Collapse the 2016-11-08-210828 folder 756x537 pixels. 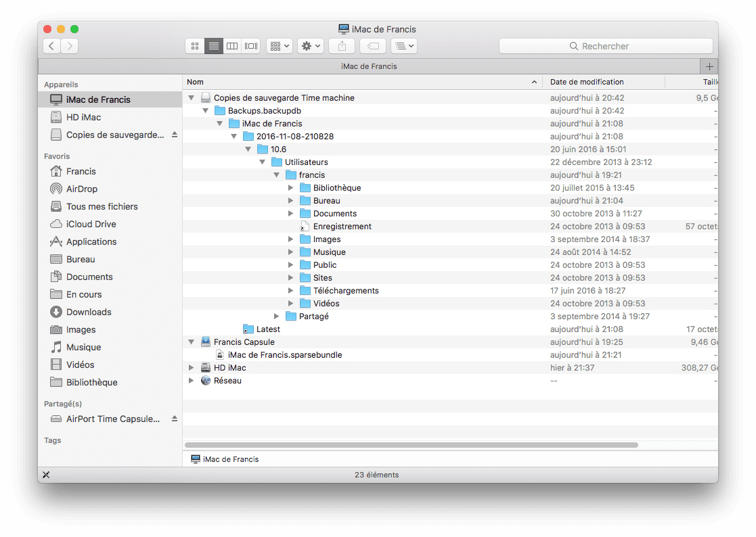[234, 137]
